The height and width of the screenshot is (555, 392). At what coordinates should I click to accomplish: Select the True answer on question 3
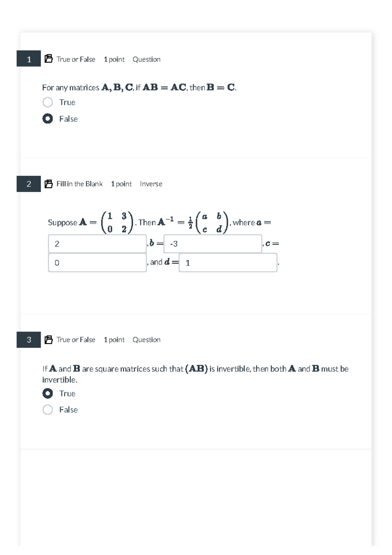click(x=47, y=393)
